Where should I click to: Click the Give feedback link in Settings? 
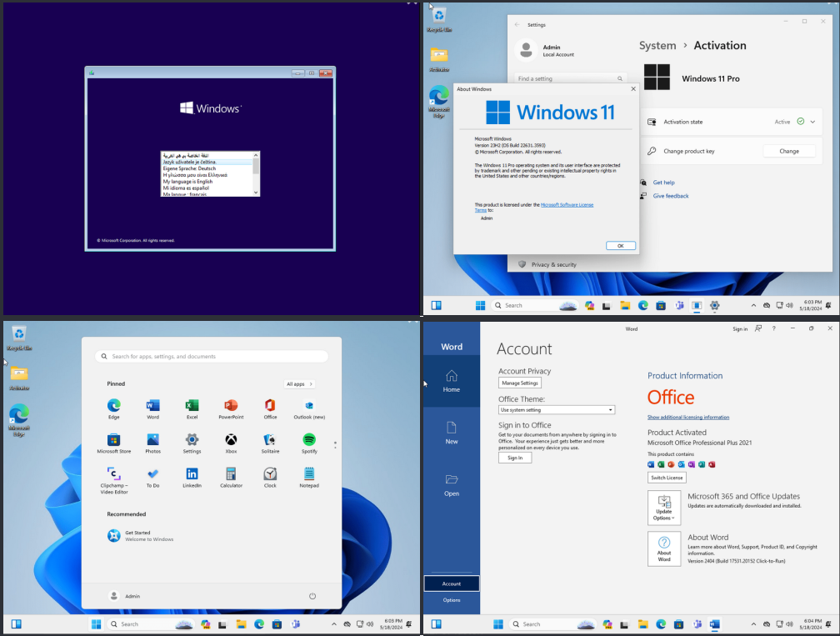tap(671, 196)
